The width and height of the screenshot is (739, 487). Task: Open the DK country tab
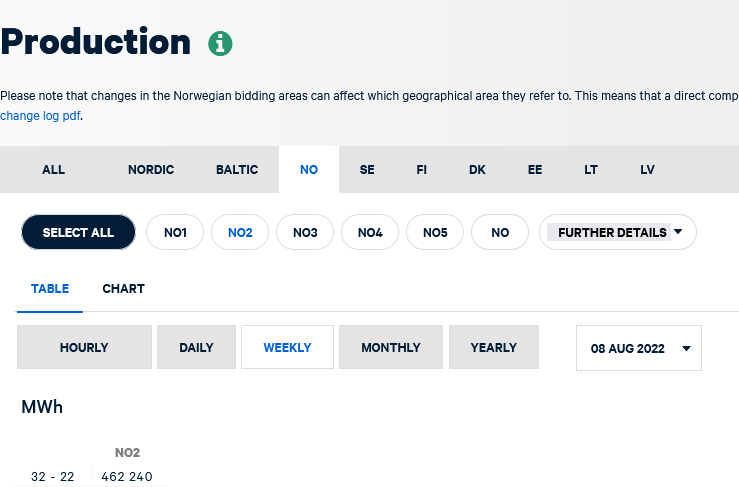click(x=477, y=169)
